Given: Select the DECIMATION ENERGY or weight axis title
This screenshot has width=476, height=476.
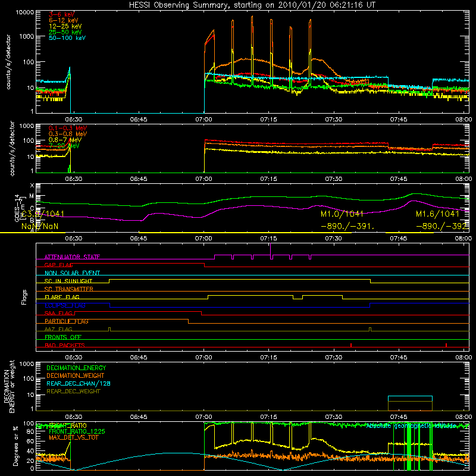Looking at the screenshot, I should tap(9, 386).
